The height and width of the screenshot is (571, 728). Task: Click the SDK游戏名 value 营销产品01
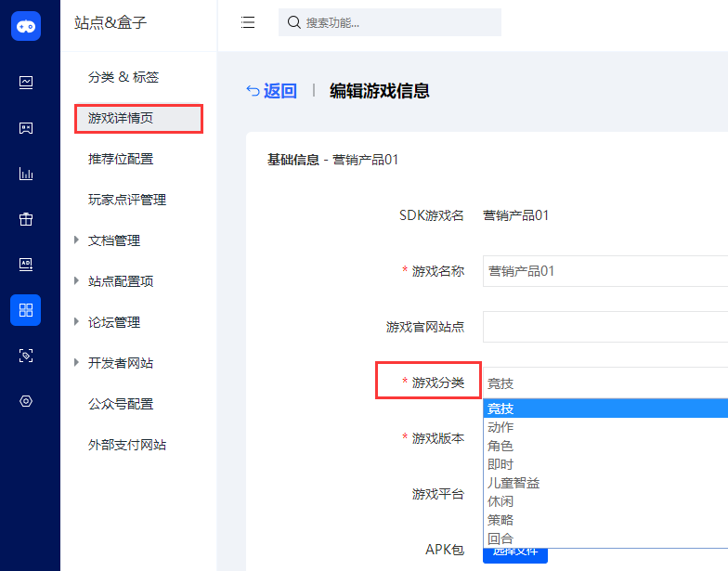[516, 215]
